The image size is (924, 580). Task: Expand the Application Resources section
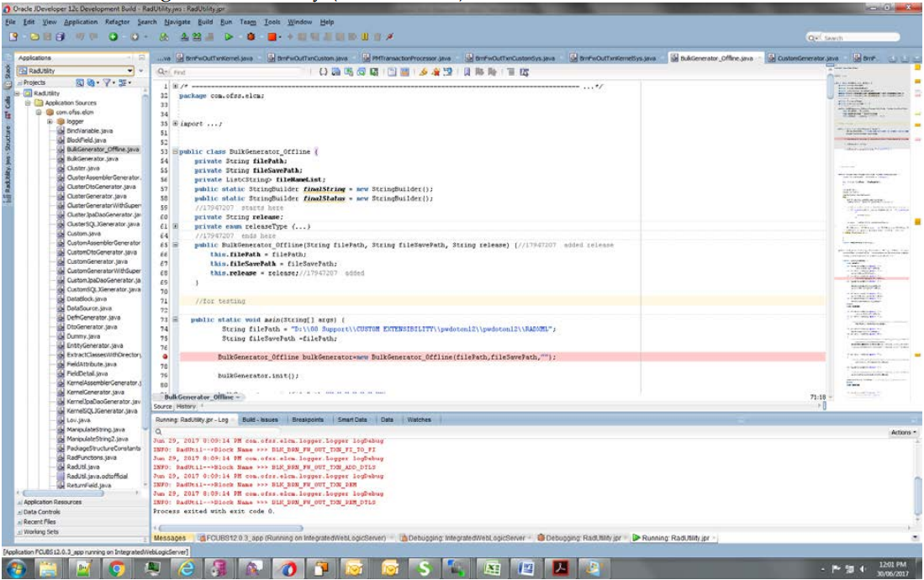click(52, 502)
